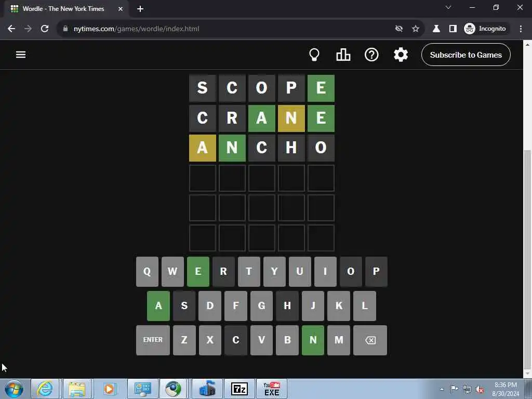
Task: Open Chrome Labs flask icon
Action: pos(436,29)
